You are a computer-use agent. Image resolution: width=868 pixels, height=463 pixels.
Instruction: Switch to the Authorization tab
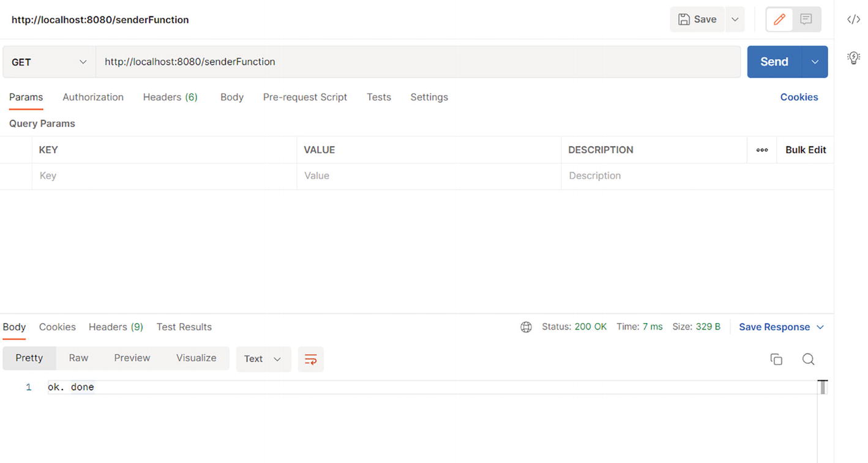tap(93, 97)
